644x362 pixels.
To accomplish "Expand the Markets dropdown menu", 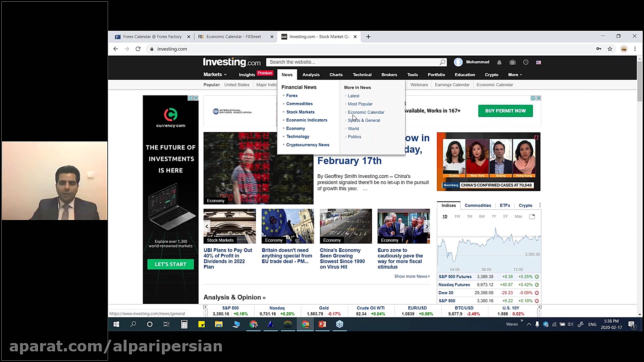I will click(215, 74).
